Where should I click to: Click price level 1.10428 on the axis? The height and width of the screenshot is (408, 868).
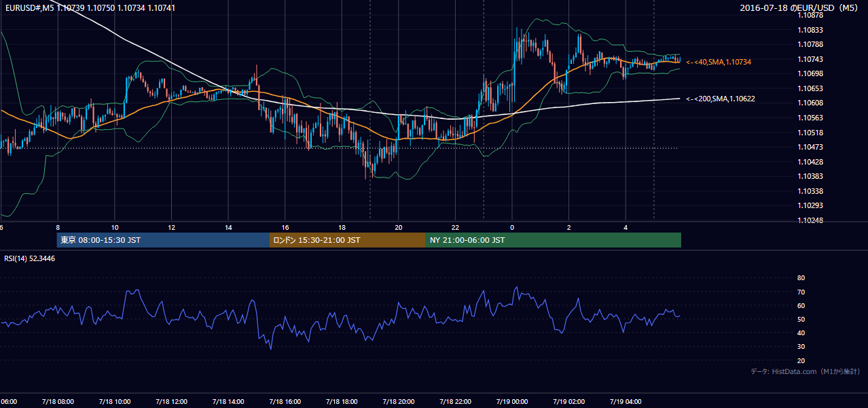[x=810, y=162]
